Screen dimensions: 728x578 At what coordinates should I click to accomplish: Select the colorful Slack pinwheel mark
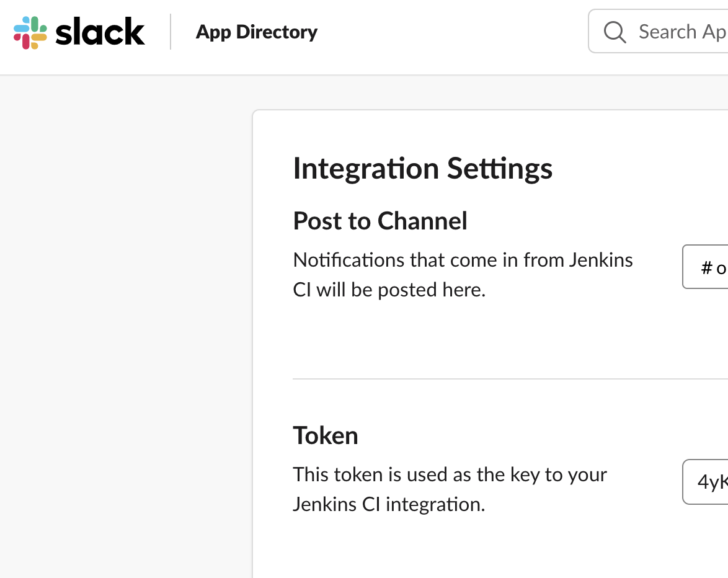[x=31, y=32]
